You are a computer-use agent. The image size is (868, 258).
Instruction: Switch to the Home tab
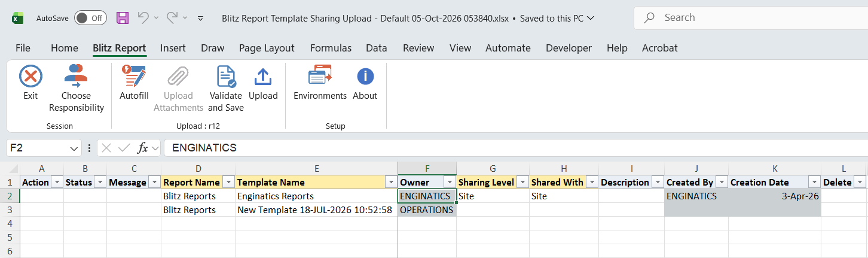tap(65, 48)
